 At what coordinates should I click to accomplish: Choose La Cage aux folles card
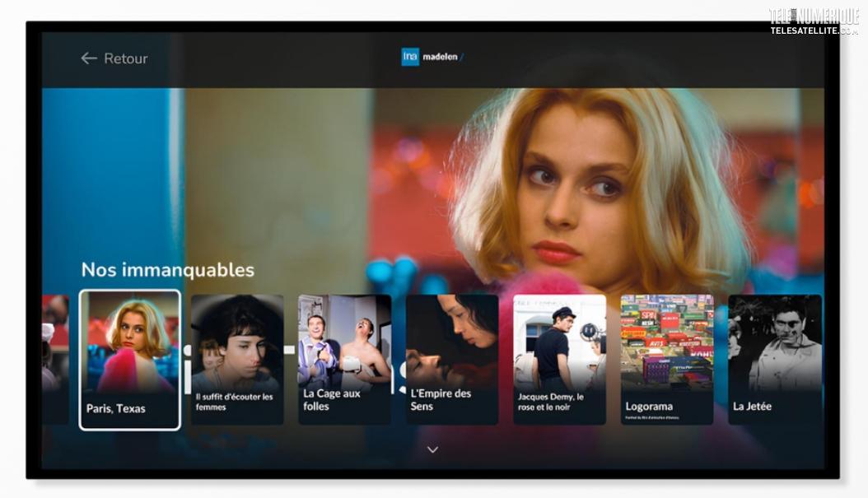pyautogui.click(x=345, y=360)
